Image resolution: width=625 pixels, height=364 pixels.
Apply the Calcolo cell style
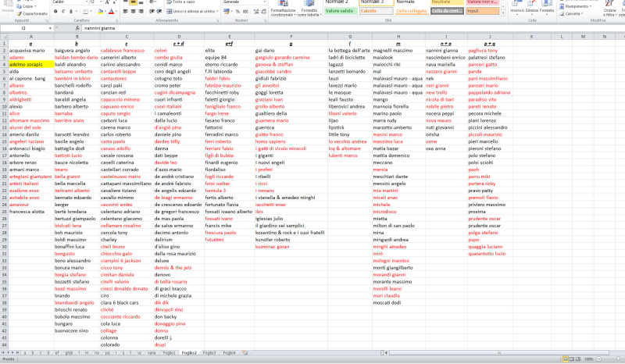click(376, 11)
